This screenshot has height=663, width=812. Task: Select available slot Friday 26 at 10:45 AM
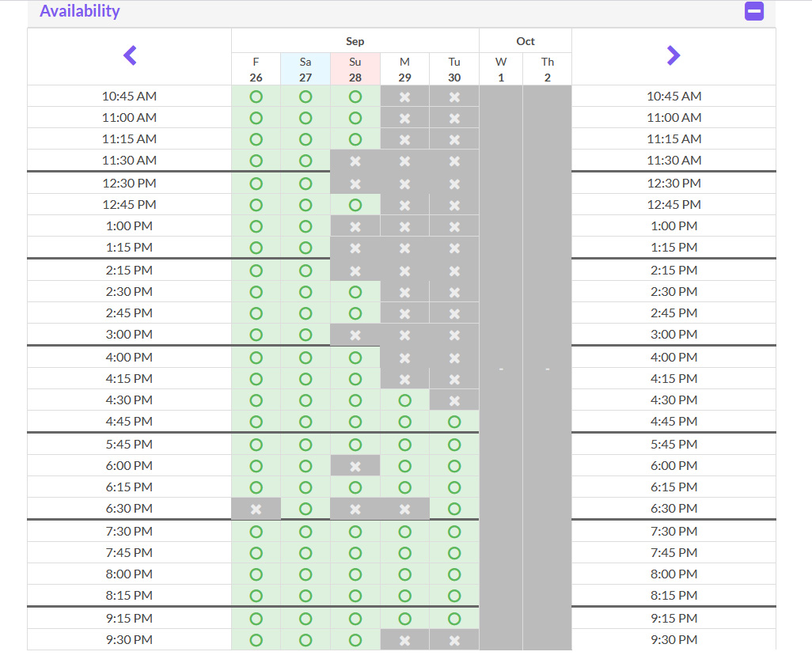coord(256,97)
